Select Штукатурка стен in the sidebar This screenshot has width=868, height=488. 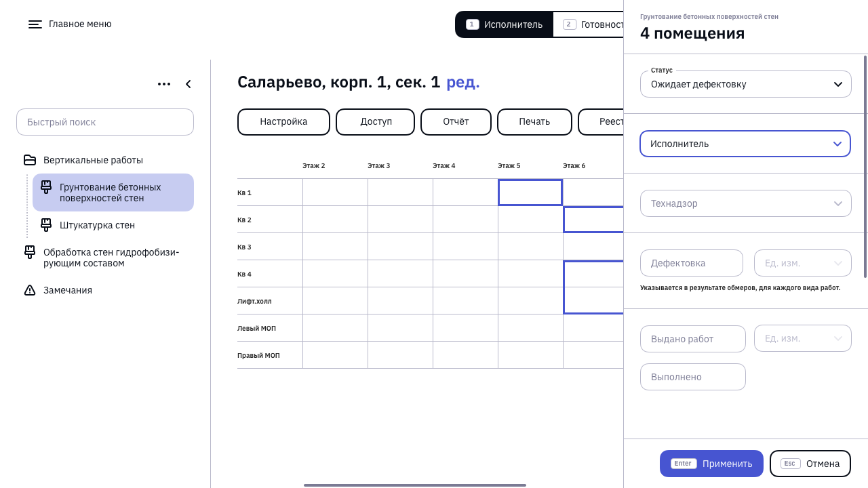coord(113,225)
